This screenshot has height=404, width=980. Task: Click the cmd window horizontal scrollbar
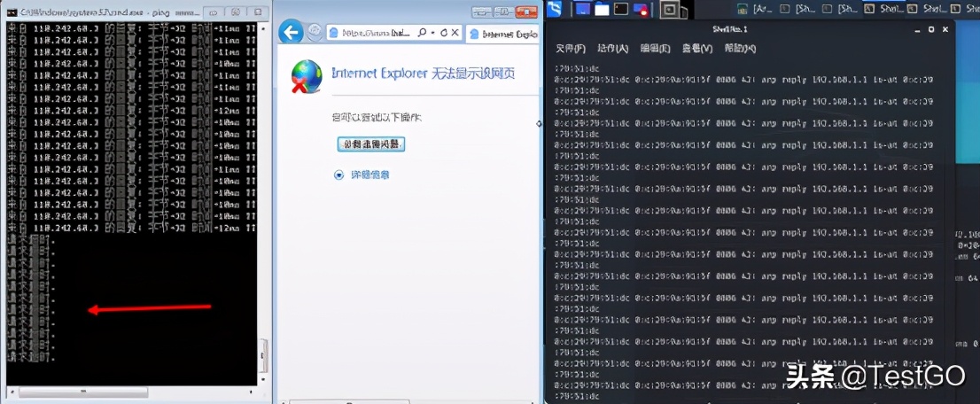click(x=133, y=392)
